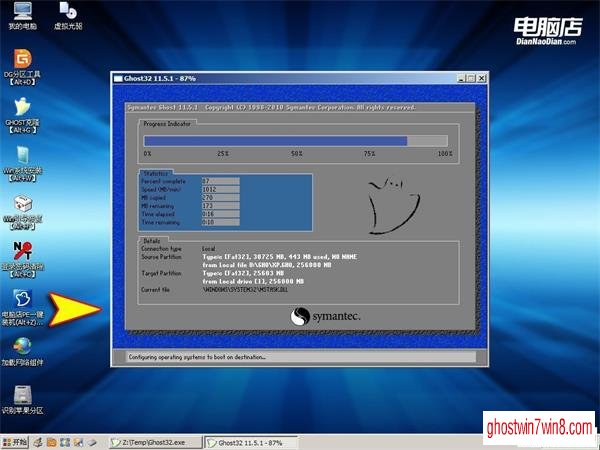Screen dimensions: 600x450
Task: Open the 加载网络组件 globe icon
Action: coord(22,352)
